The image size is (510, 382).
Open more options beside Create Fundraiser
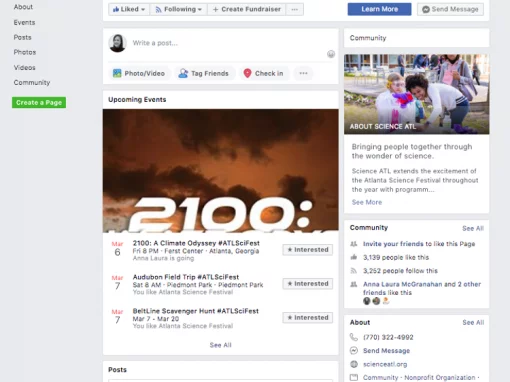[x=294, y=9]
